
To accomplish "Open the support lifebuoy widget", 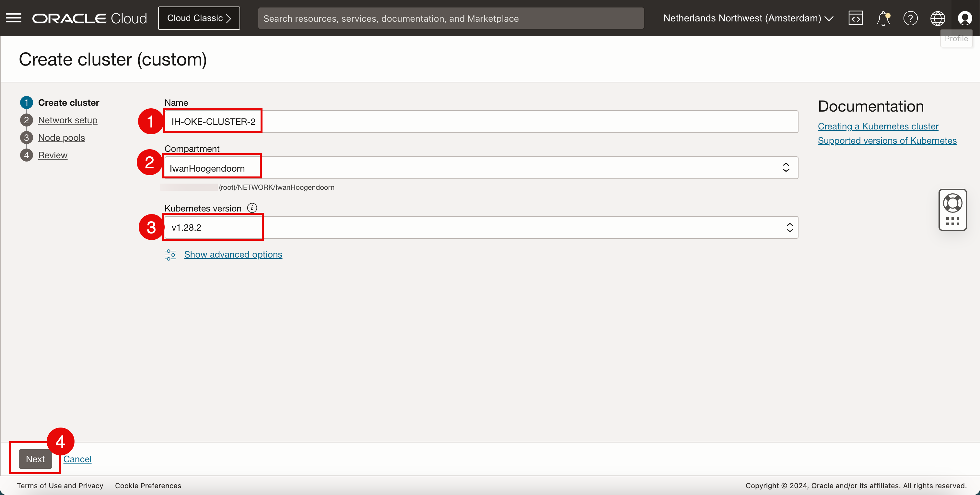I will tap(952, 203).
